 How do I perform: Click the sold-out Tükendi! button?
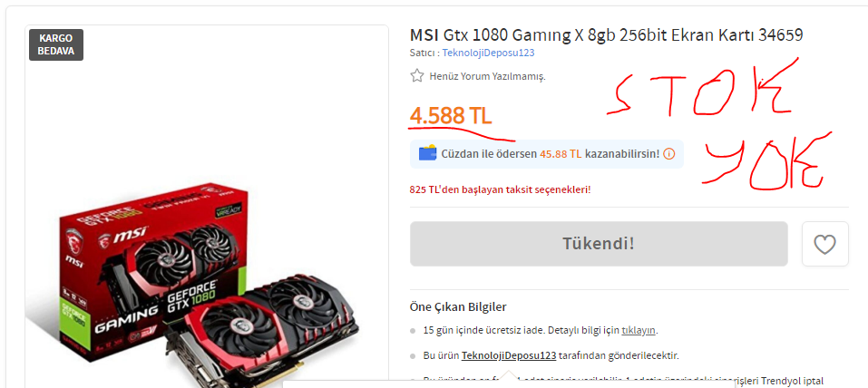coord(599,244)
